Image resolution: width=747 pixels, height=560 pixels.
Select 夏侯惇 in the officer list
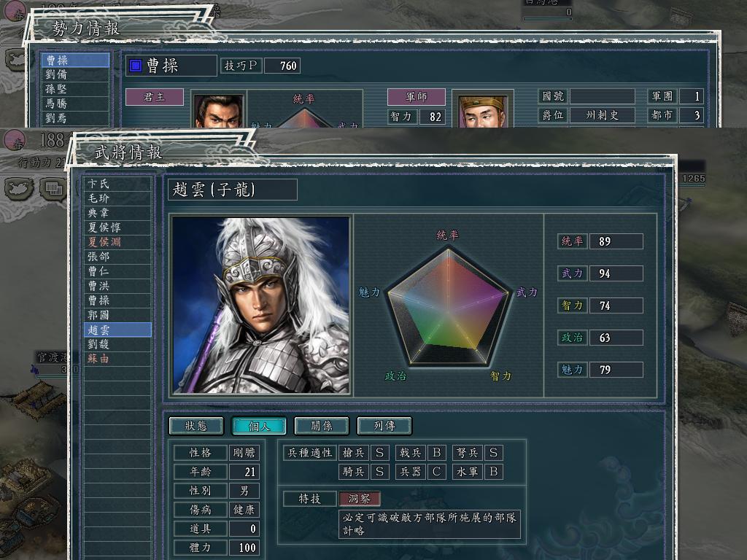117,227
